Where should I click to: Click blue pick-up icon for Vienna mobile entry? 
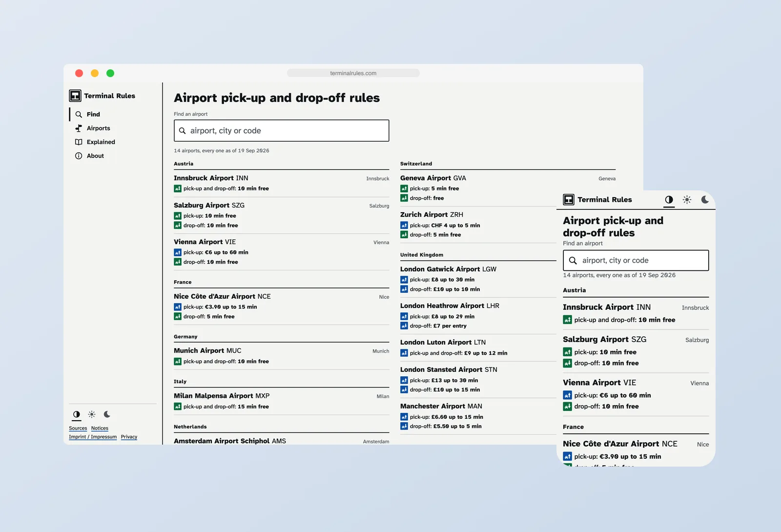[x=567, y=395]
